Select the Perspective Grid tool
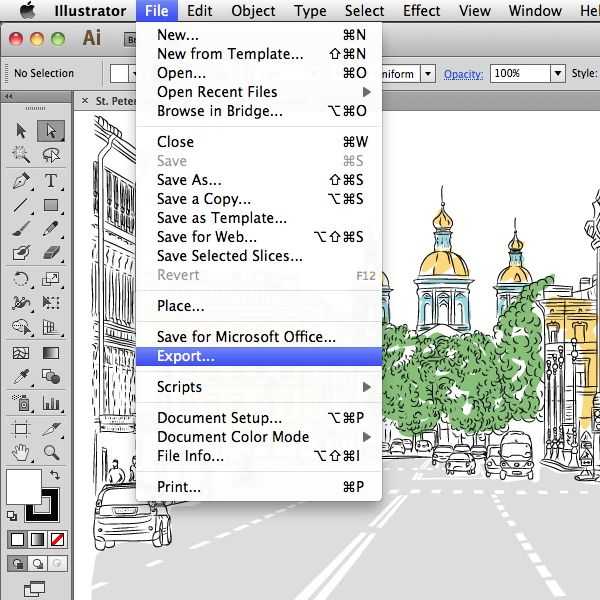Image resolution: width=600 pixels, height=600 pixels. (51, 327)
